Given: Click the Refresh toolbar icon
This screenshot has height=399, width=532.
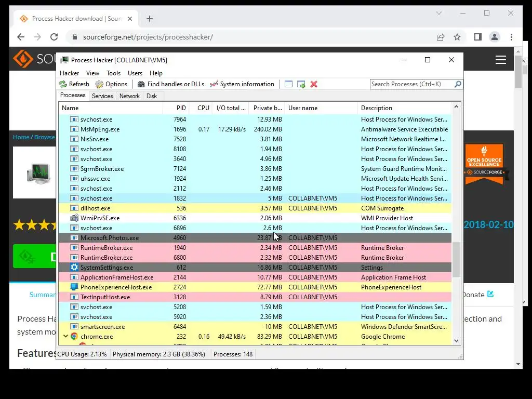Looking at the screenshot, I should (63, 84).
